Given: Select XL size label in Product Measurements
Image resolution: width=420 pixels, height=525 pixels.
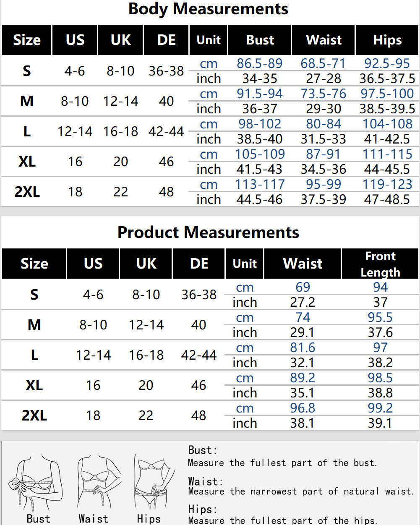Looking at the screenshot, I should pyautogui.click(x=34, y=385).
